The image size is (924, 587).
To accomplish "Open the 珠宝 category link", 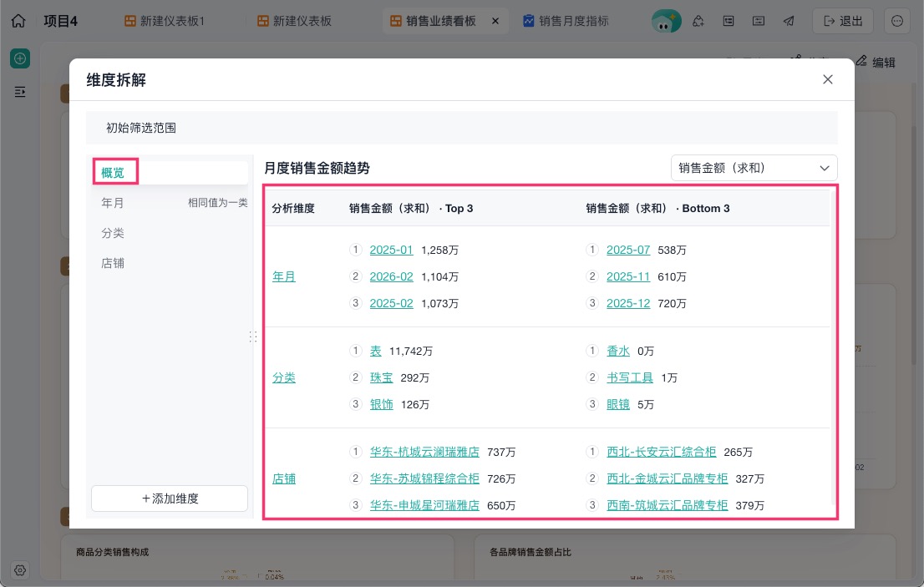I will (x=381, y=377).
